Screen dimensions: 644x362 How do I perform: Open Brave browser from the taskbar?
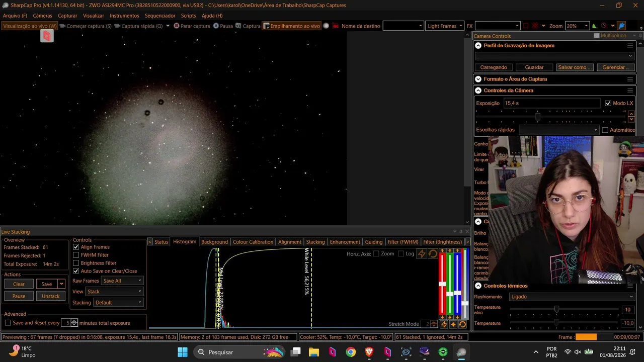point(369,352)
